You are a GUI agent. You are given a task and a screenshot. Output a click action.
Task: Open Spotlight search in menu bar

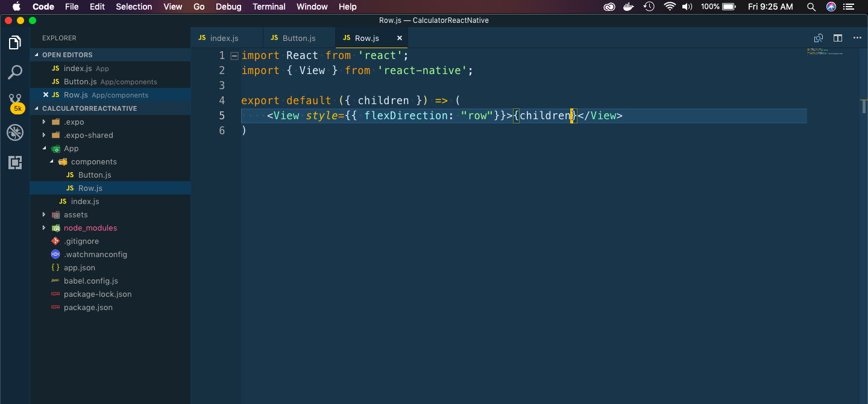pos(811,7)
